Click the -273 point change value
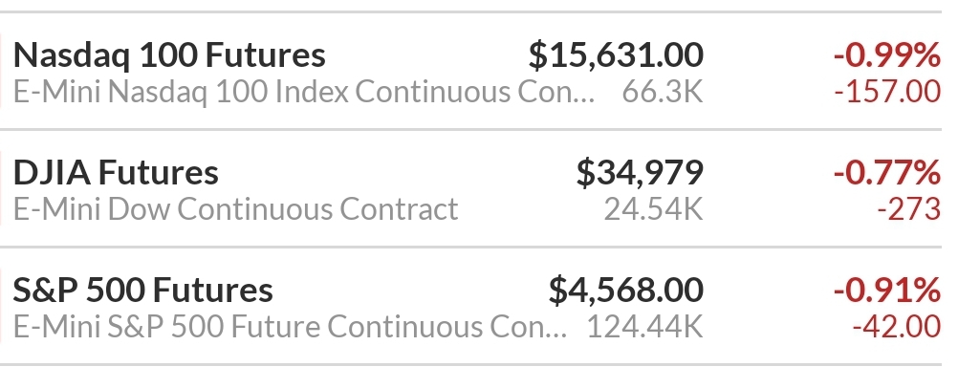980x367 pixels. tap(909, 209)
